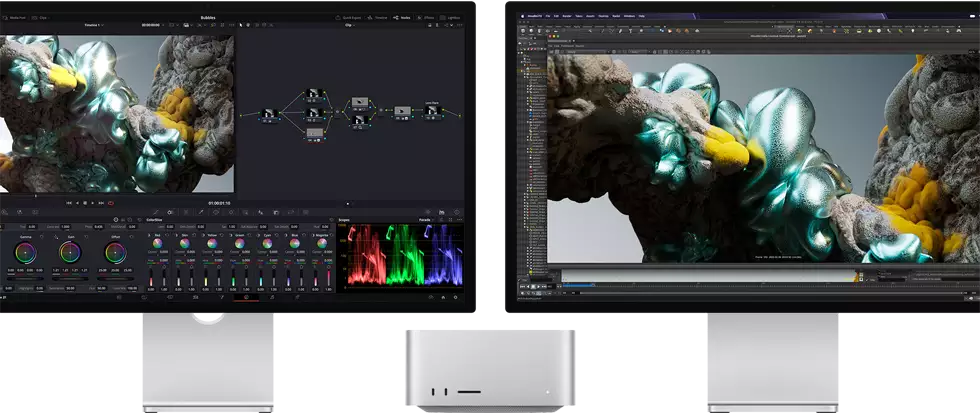
Task: Switch to Color page in page bar
Action: tap(246, 297)
